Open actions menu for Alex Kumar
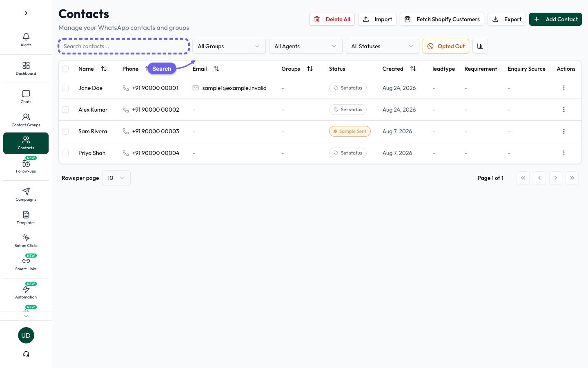588x368 pixels. 564,110
